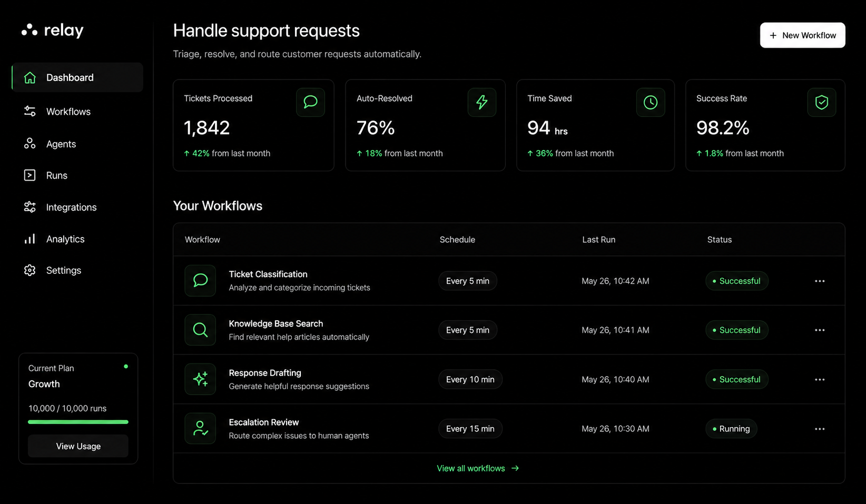The image size is (866, 504).
Task: Click the Time Saved clock icon
Action: click(x=651, y=102)
